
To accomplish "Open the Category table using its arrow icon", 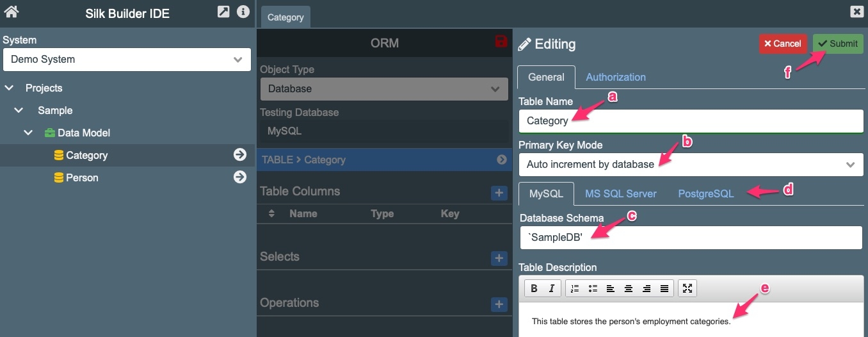I will pyautogui.click(x=240, y=155).
